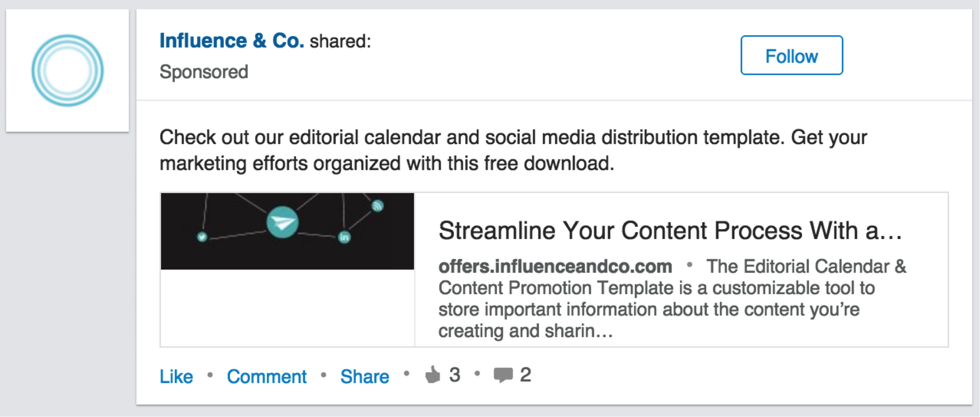Click the thumbs-up likes icon

click(x=432, y=375)
